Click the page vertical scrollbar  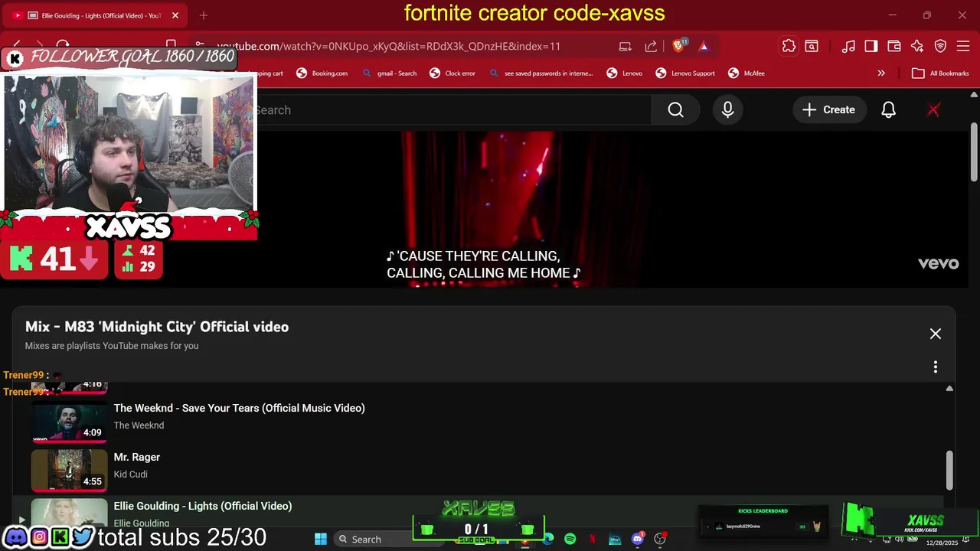click(973, 153)
